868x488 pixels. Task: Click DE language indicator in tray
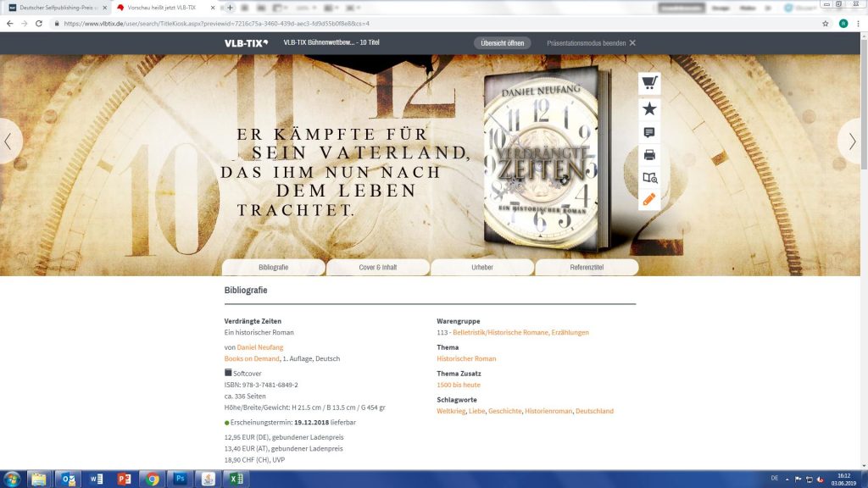click(775, 478)
